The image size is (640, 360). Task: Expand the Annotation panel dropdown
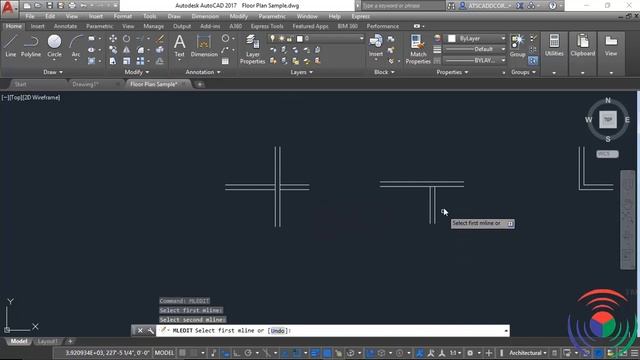point(203,72)
